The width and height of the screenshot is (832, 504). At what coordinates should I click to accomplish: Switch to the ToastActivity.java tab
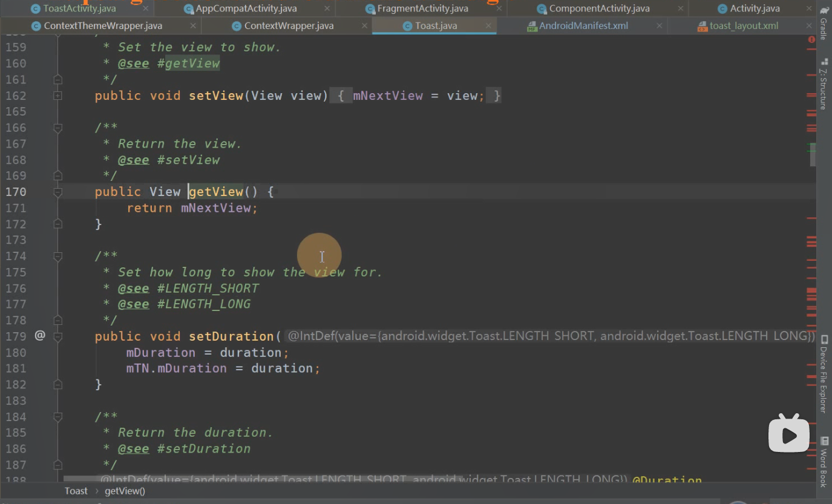coord(79,8)
